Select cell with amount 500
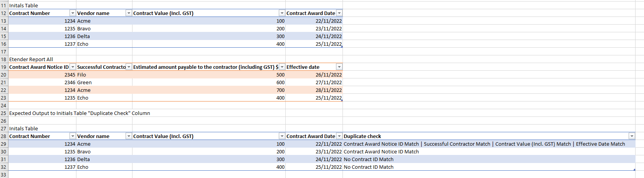The height and width of the screenshot is (178, 644). coord(209,75)
